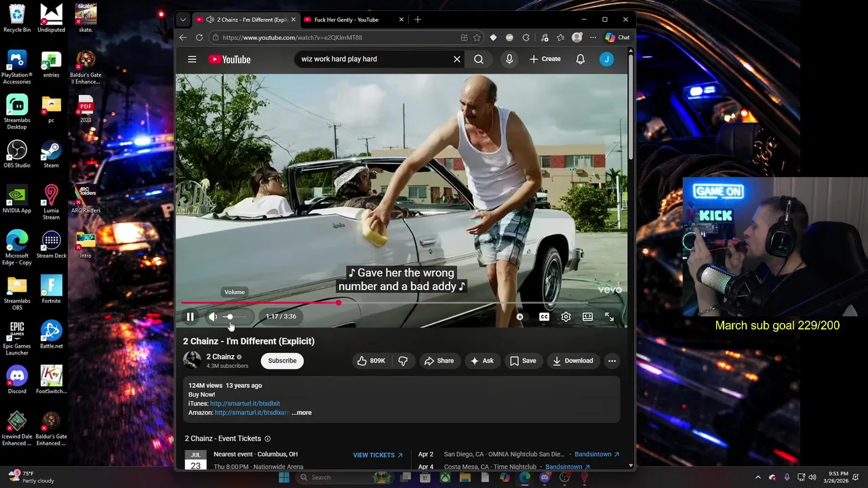Select the OBS Studio desktop icon
The height and width of the screenshot is (488, 868).
[17, 154]
